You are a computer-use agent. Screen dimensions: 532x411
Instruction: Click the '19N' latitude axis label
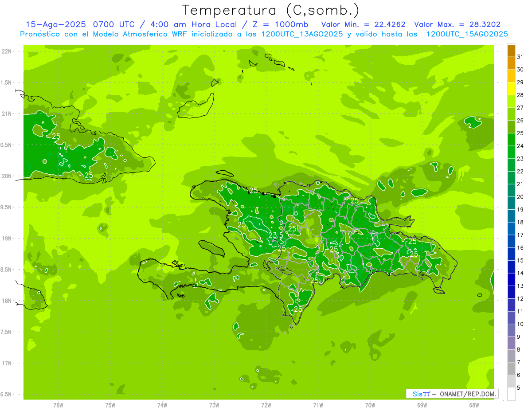click(x=7, y=239)
